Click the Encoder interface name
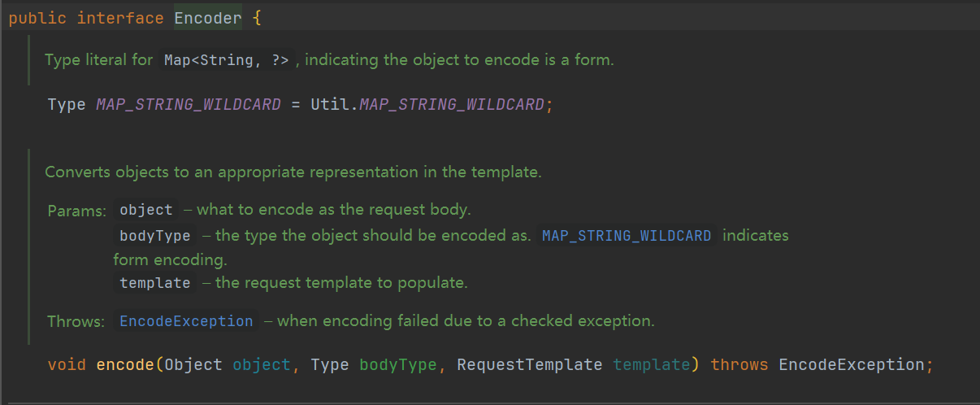 coord(208,18)
